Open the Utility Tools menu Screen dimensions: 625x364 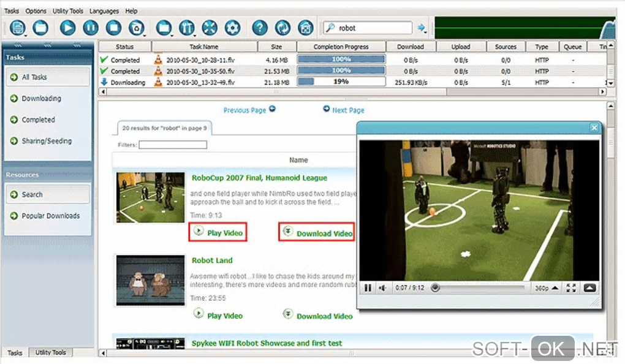point(68,11)
